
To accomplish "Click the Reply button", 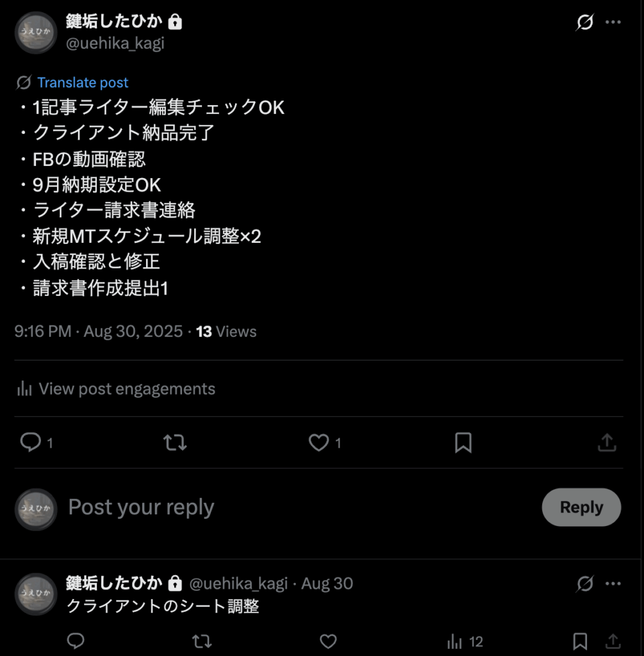I will click(x=581, y=507).
